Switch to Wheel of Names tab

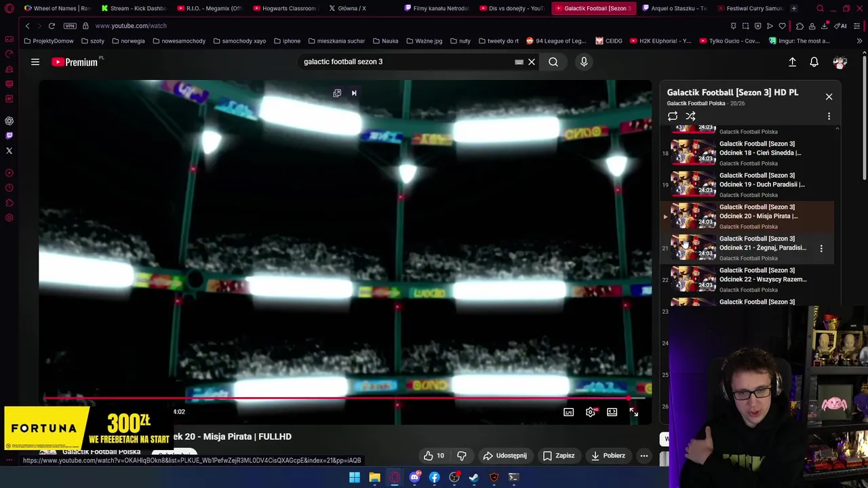pos(57,8)
